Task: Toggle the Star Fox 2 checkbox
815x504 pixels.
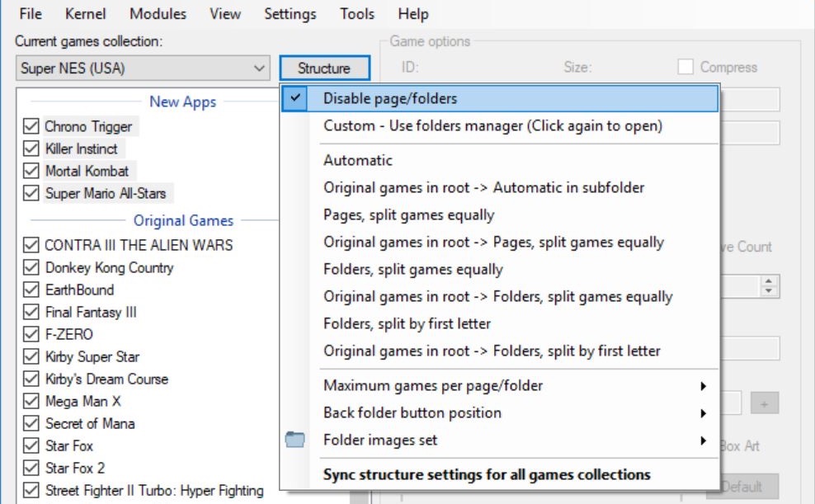Action: click(31, 469)
